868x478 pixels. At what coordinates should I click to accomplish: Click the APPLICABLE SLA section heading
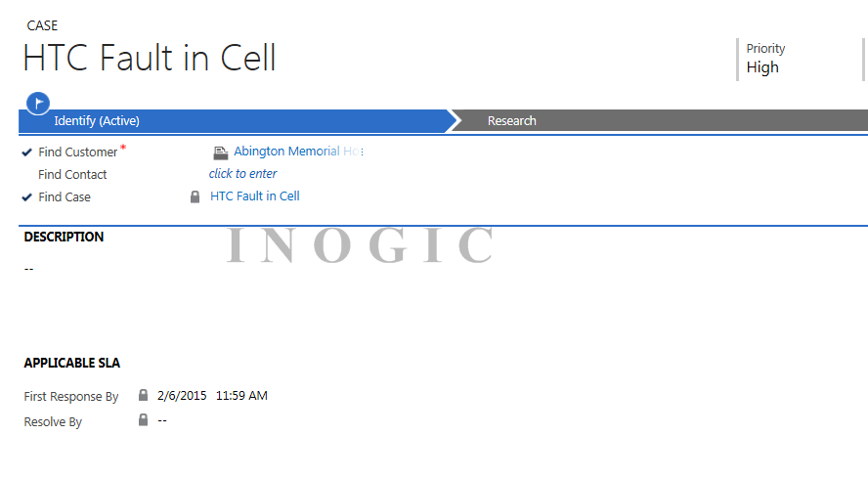[72, 364]
